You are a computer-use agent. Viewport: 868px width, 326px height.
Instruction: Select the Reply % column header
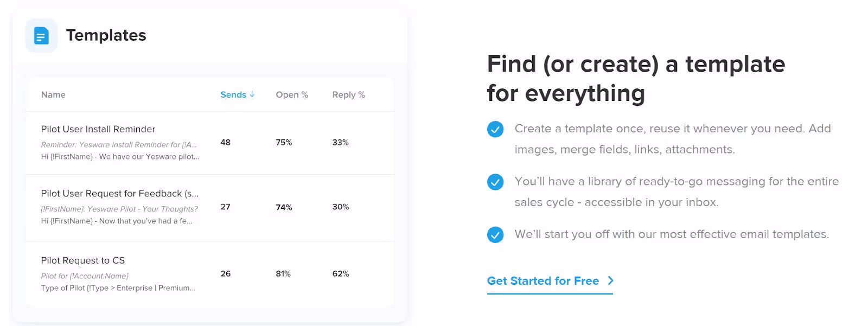(349, 94)
